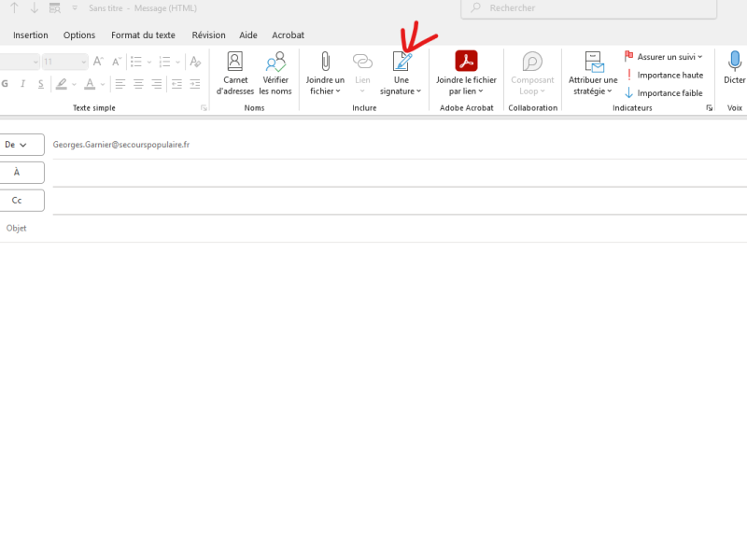This screenshot has width=747, height=560.
Task: Open Indicateurs group dialog launcher
Action: (709, 108)
